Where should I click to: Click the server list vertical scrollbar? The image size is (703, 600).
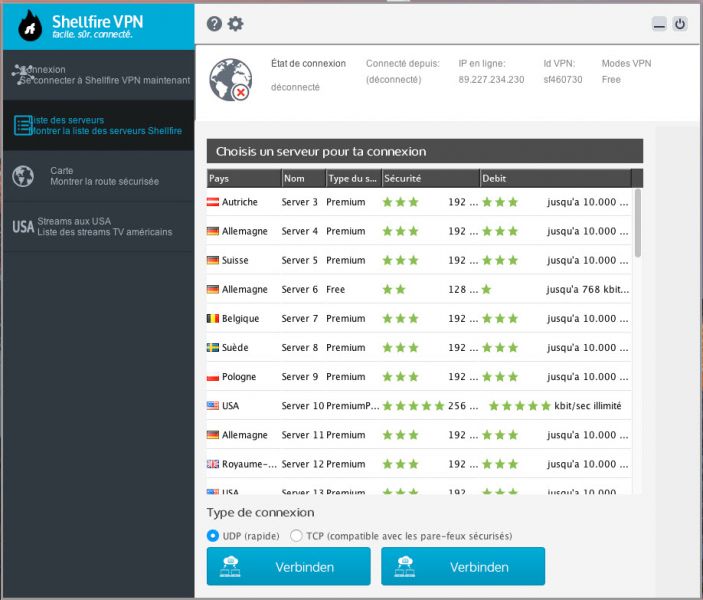click(638, 223)
